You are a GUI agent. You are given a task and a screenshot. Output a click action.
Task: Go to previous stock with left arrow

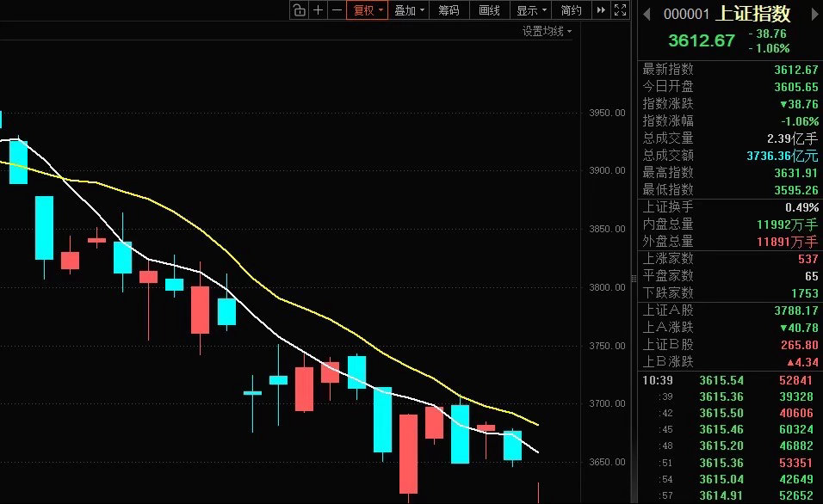(647, 14)
